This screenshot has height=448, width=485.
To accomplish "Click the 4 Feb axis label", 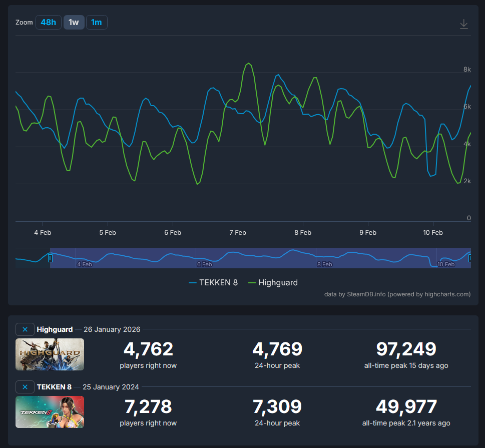I will click(43, 233).
